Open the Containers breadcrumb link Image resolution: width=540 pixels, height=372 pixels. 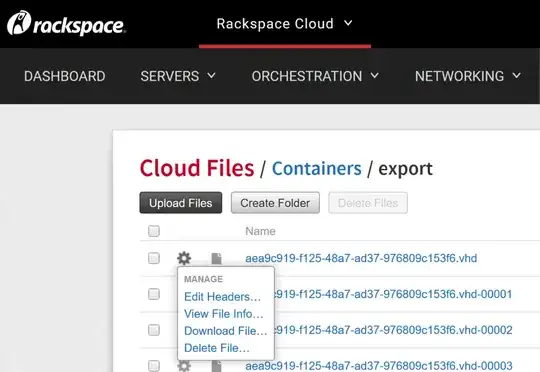pyautogui.click(x=317, y=168)
